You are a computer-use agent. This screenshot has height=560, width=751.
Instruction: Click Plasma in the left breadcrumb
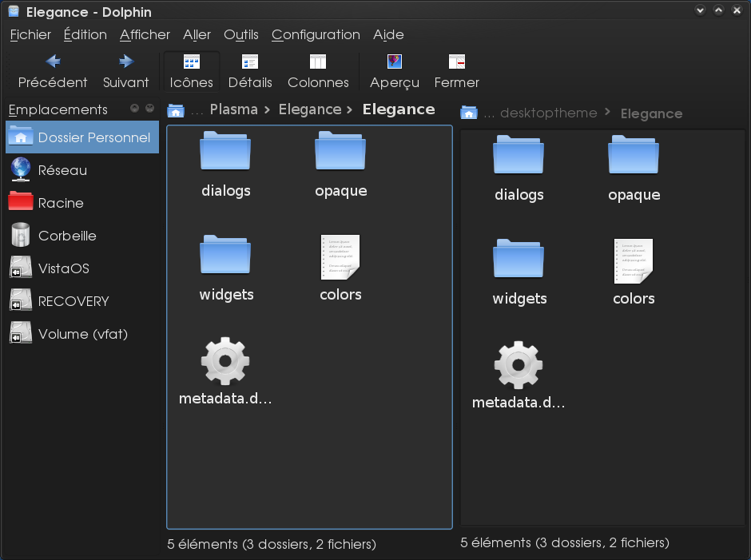point(234,109)
